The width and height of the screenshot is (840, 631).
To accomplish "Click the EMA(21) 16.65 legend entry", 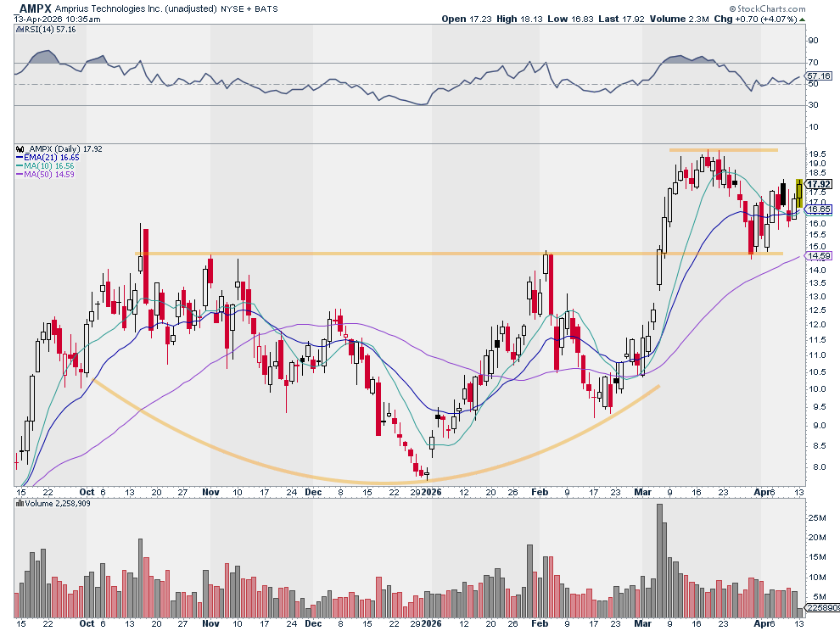I will pos(52,158).
